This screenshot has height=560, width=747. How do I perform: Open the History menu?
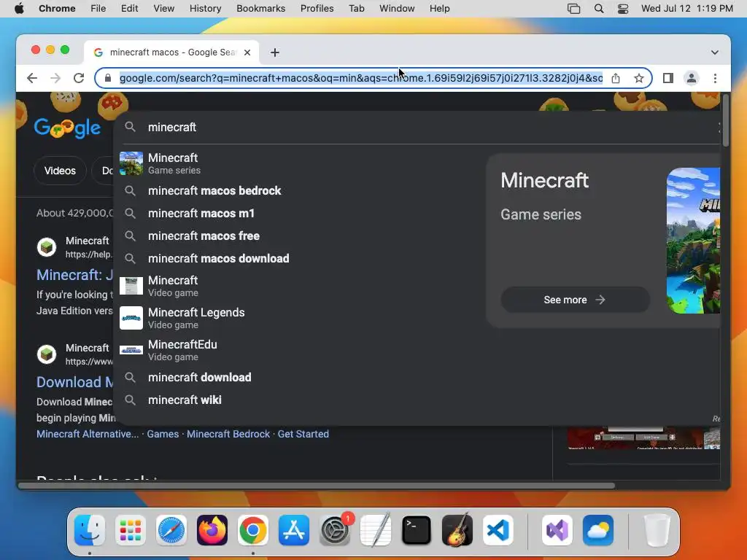pyautogui.click(x=205, y=9)
